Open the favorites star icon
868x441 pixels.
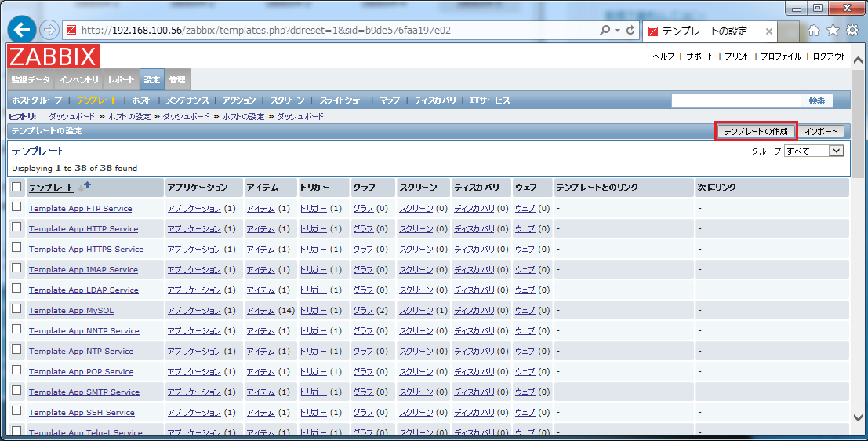(833, 31)
